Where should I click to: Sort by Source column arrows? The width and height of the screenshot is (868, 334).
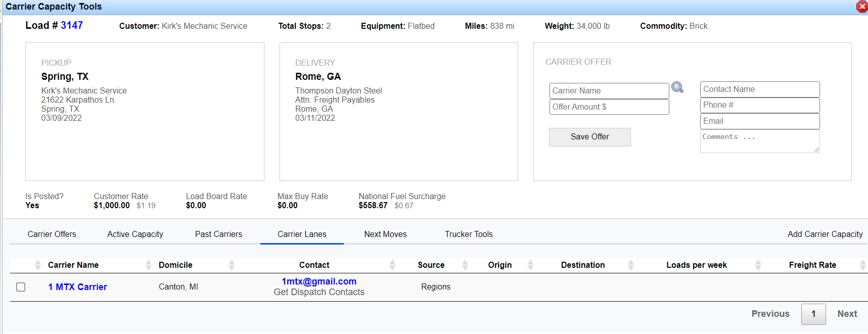point(465,265)
